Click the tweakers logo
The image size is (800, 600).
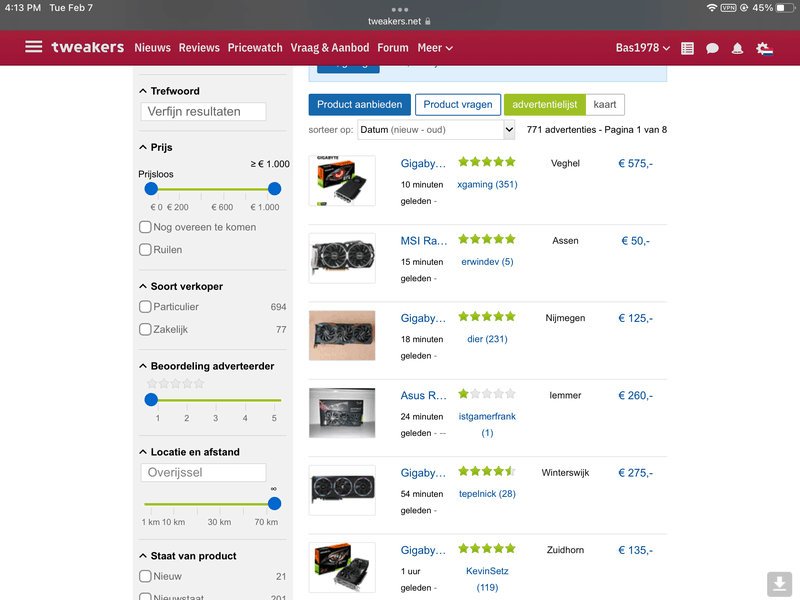coord(88,47)
